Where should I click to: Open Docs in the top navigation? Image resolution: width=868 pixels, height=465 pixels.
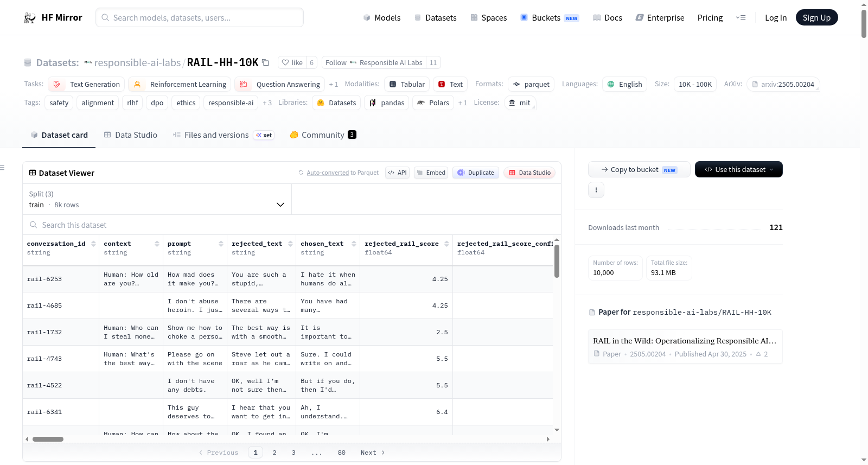[x=608, y=18]
